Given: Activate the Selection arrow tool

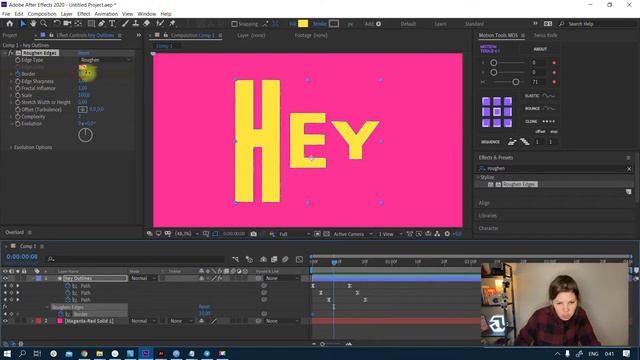Looking at the screenshot, I should point(22,24).
